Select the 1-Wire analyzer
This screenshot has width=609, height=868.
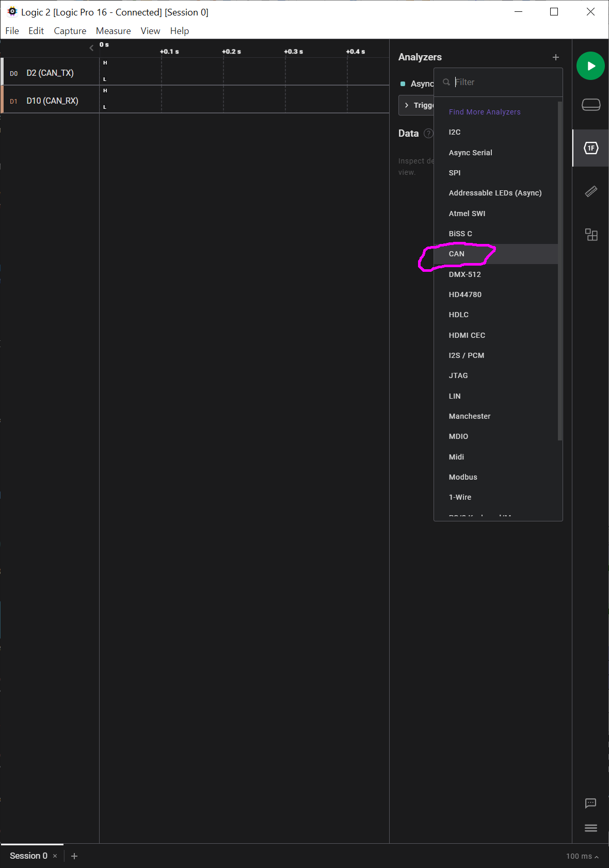pyautogui.click(x=496, y=497)
